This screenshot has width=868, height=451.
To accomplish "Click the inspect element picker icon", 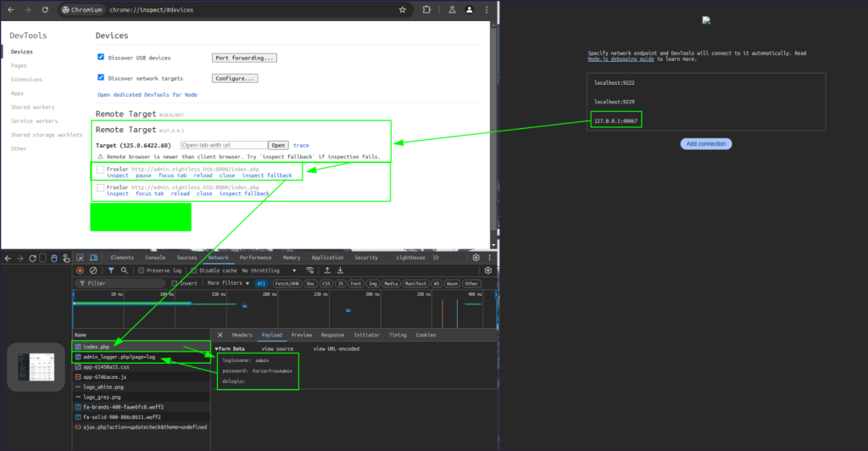I will 79,258.
